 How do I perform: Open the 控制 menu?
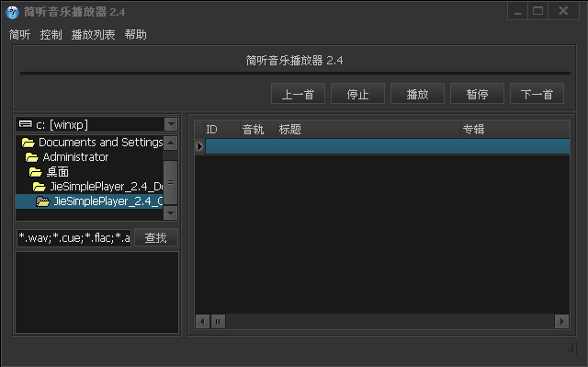click(x=51, y=35)
